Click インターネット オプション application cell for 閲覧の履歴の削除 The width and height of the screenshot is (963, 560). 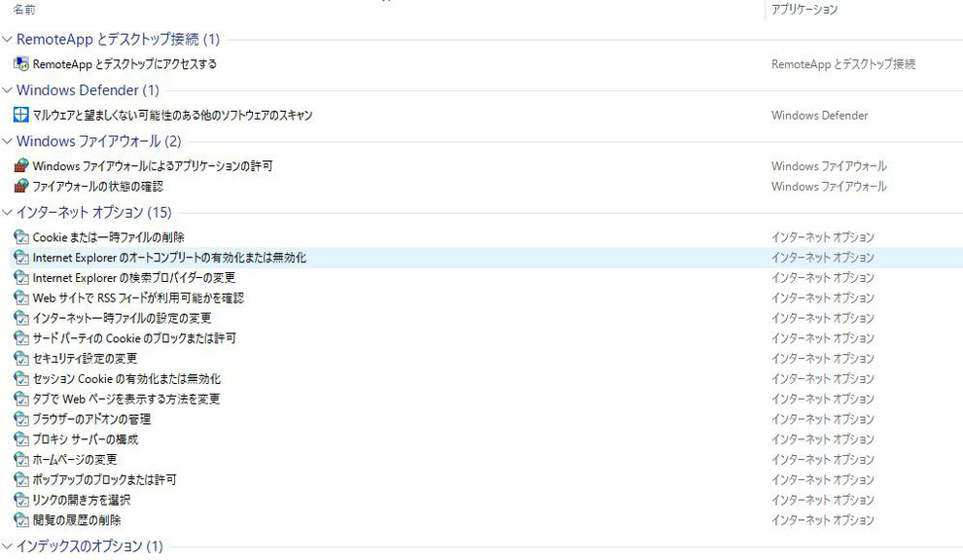tap(823, 520)
